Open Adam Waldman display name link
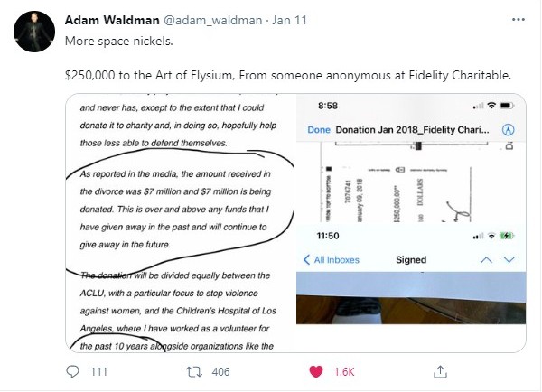Viewport: 542px width, 392px height. [112, 20]
